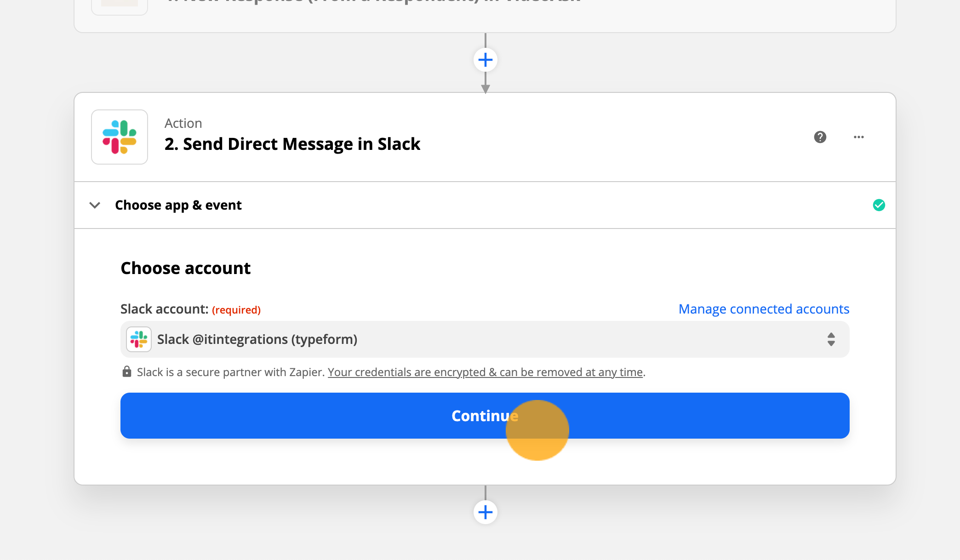Click the Continue button

coord(485,416)
